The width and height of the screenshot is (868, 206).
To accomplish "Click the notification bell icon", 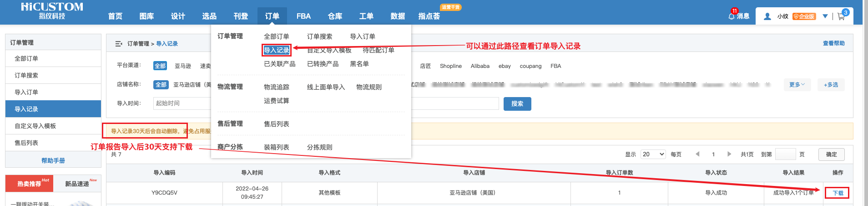I will click(x=732, y=16).
